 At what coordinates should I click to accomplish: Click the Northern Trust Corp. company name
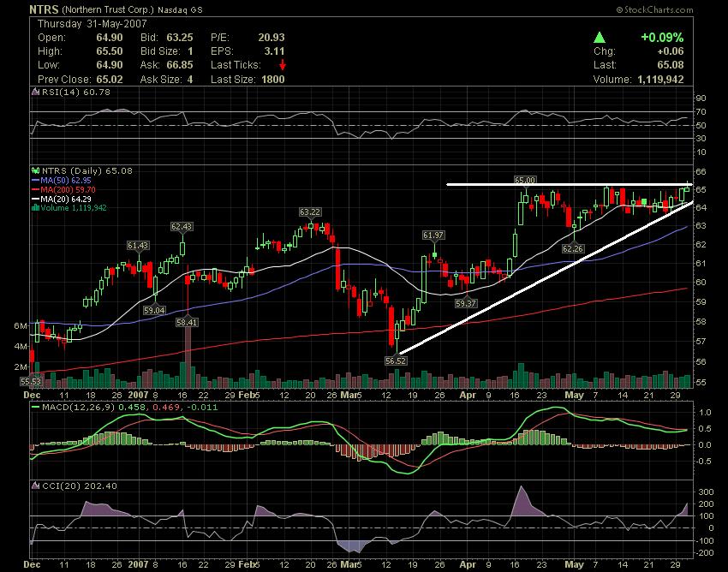107,9
